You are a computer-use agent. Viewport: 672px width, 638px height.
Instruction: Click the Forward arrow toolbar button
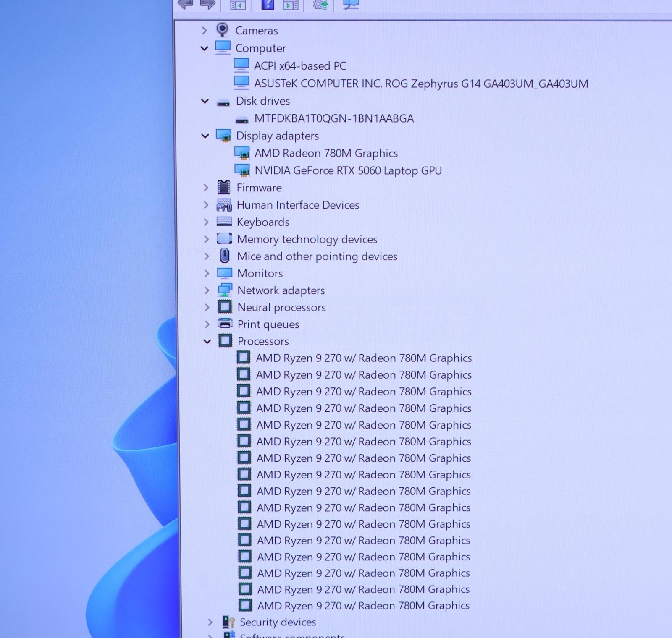pos(208,4)
